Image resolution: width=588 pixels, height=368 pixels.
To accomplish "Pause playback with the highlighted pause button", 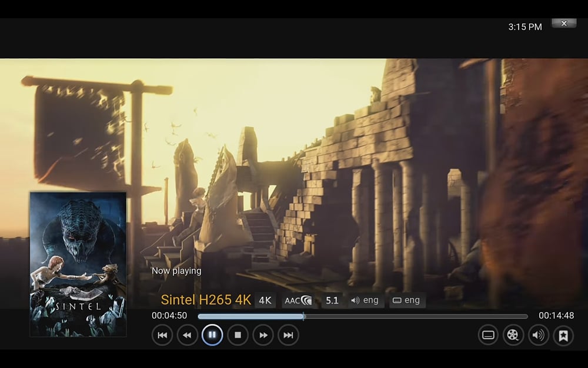I will click(x=212, y=335).
